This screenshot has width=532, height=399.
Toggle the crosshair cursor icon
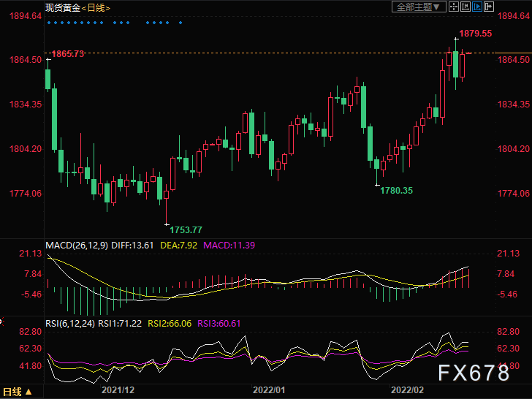(454, 7)
